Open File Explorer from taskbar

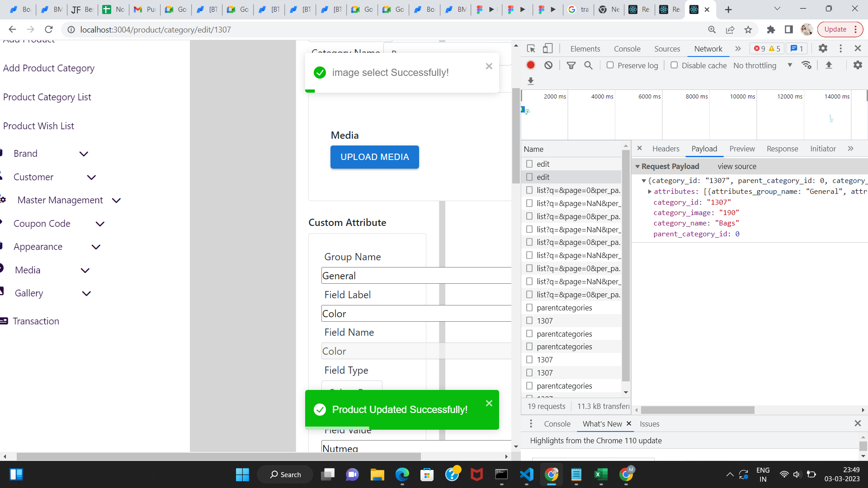(x=377, y=474)
